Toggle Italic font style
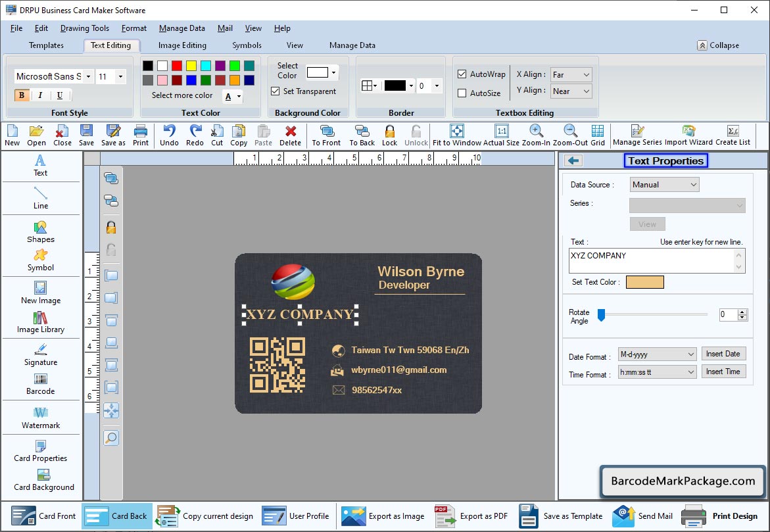 coord(40,95)
